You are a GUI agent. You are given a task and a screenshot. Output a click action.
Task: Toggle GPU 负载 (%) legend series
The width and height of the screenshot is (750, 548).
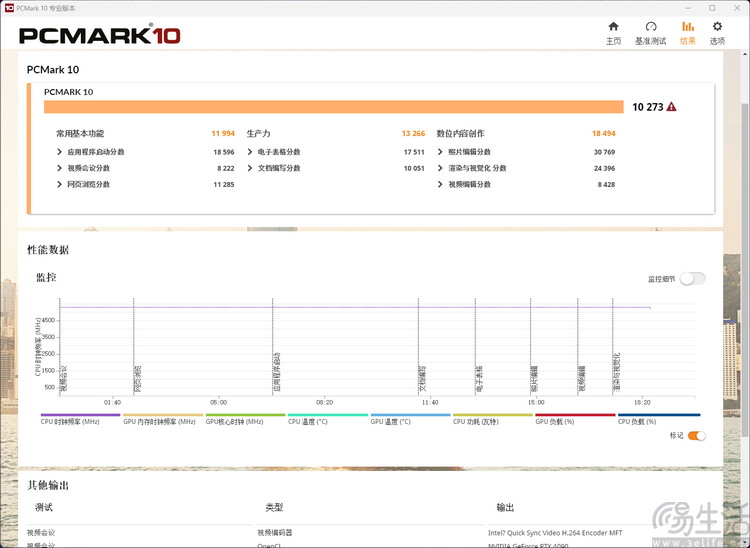[575, 419]
